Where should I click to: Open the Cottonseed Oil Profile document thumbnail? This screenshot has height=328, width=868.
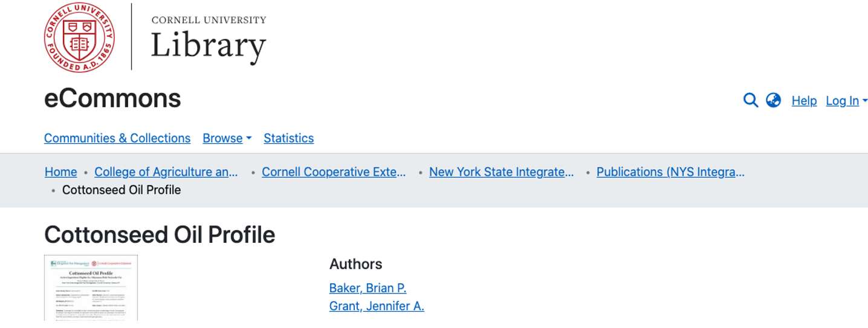pyautogui.click(x=91, y=288)
